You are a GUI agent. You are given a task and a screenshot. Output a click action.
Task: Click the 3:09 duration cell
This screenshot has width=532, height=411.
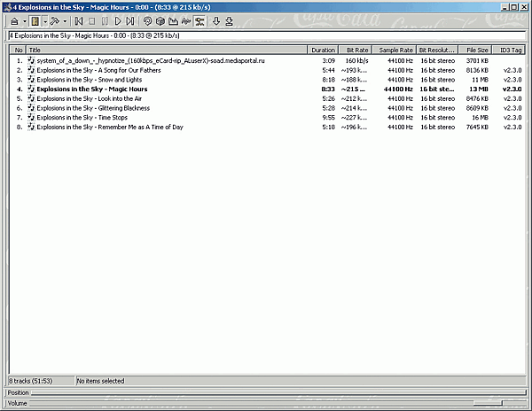point(328,60)
